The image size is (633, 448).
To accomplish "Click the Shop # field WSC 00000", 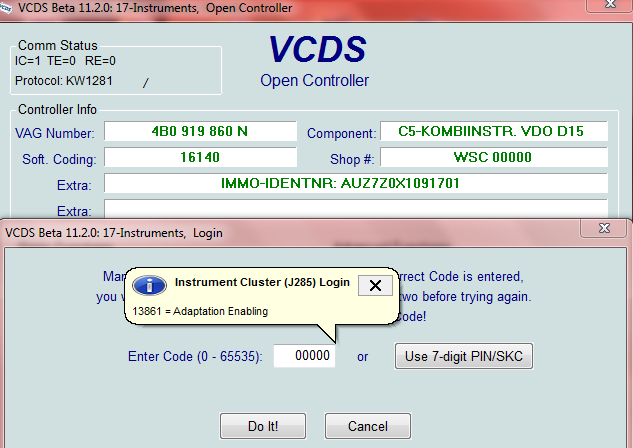I will coord(494,157).
